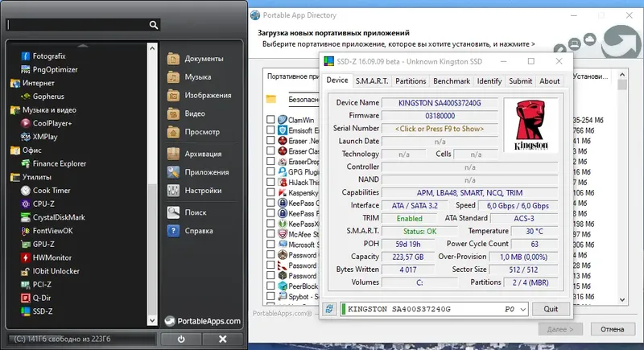Check the Spybot checkbox

[x=270, y=296]
